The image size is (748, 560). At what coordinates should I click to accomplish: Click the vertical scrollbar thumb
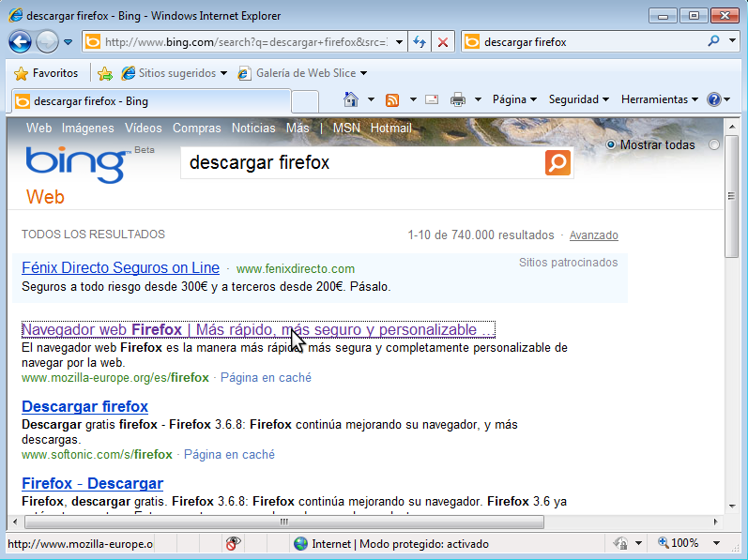pyautogui.click(x=731, y=196)
